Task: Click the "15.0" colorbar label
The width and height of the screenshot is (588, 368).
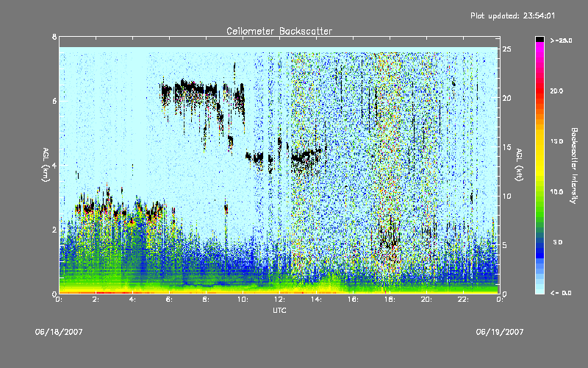Action: click(556, 141)
